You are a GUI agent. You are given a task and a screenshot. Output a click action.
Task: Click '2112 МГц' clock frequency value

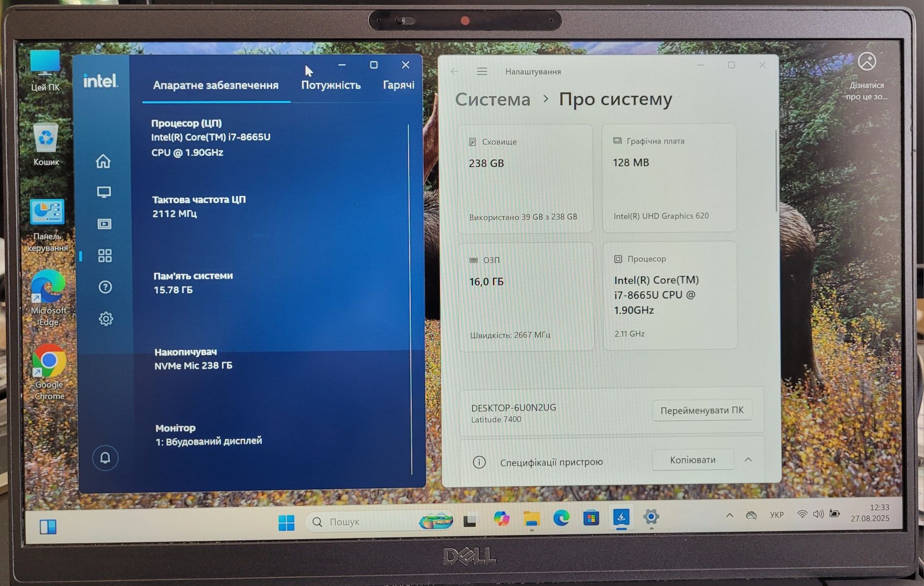coord(175,214)
